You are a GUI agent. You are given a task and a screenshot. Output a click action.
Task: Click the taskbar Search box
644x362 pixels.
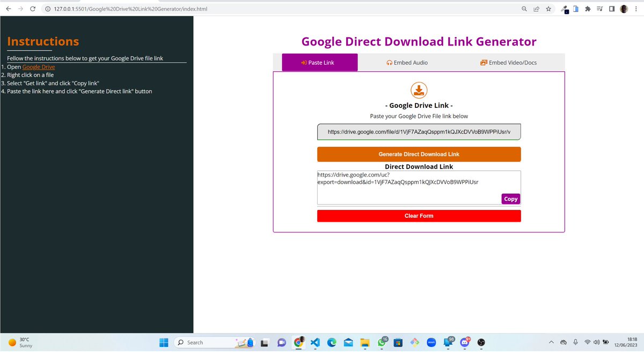[214, 342]
